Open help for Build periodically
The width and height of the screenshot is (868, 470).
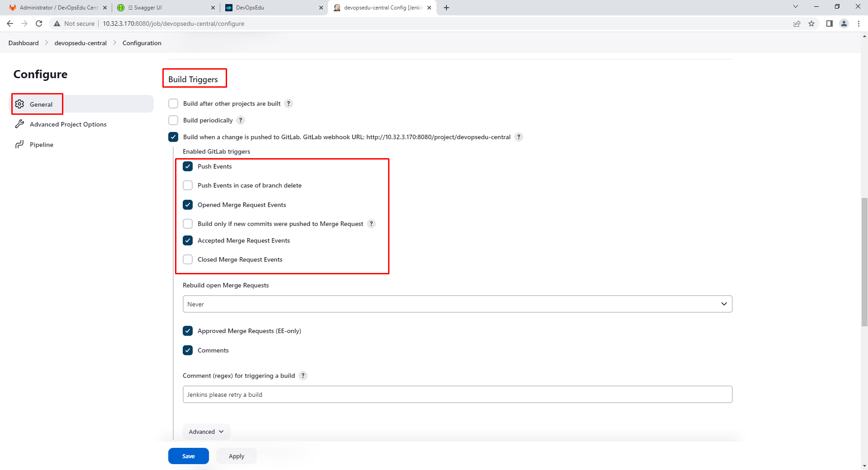(241, 120)
